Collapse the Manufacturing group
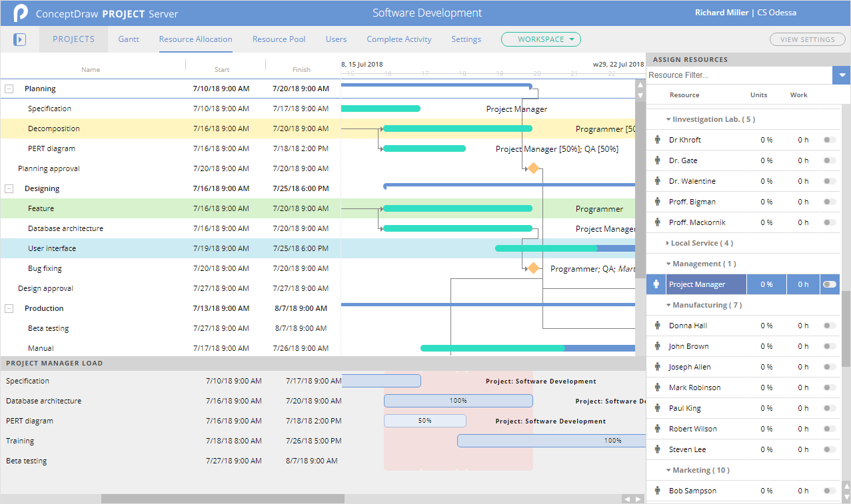 (x=668, y=306)
